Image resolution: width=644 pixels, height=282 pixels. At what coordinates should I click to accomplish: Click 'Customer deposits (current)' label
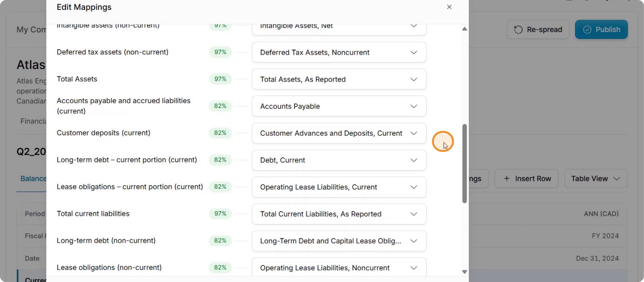click(104, 133)
